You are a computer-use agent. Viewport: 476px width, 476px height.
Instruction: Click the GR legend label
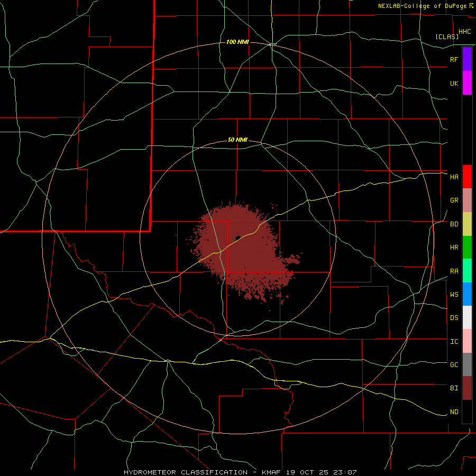pos(454,200)
